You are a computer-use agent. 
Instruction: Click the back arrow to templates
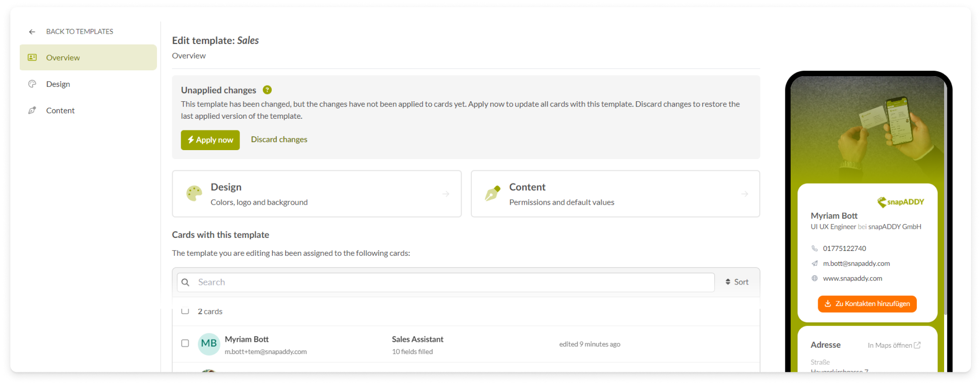click(x=32, y=32)
